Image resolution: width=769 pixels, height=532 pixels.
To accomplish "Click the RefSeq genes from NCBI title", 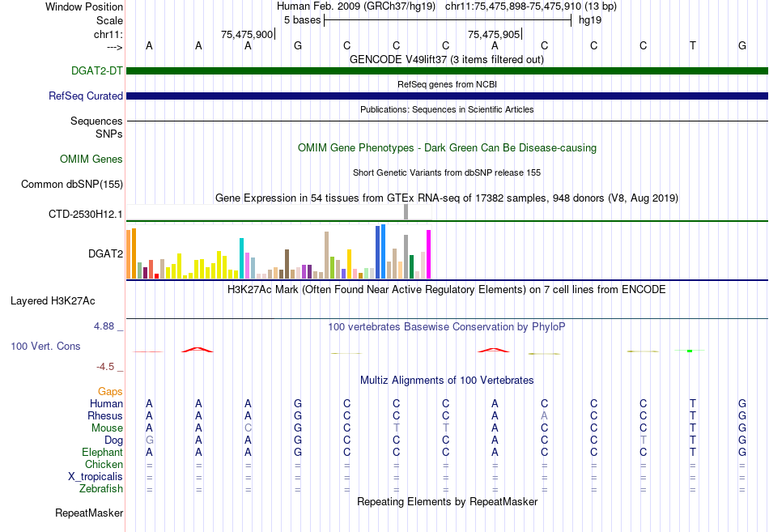I will click(x=447, y=84).
